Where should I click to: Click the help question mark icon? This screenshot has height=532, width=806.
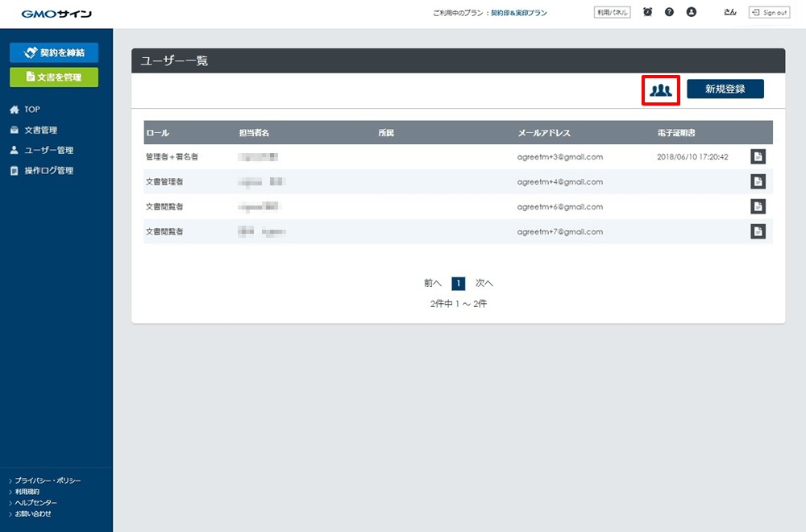coord(669,12)
